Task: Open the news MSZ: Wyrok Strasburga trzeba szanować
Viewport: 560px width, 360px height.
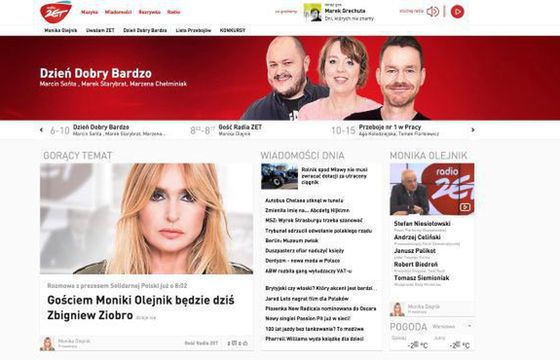Action: [314, 221]
